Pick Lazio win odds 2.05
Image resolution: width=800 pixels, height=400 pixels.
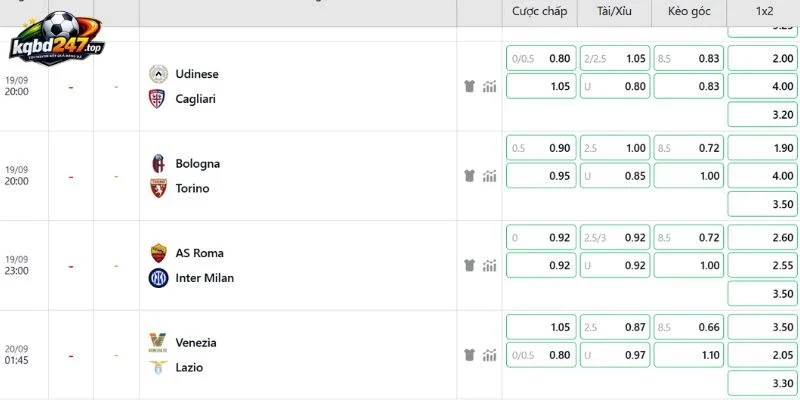click(x=762, y=355)
